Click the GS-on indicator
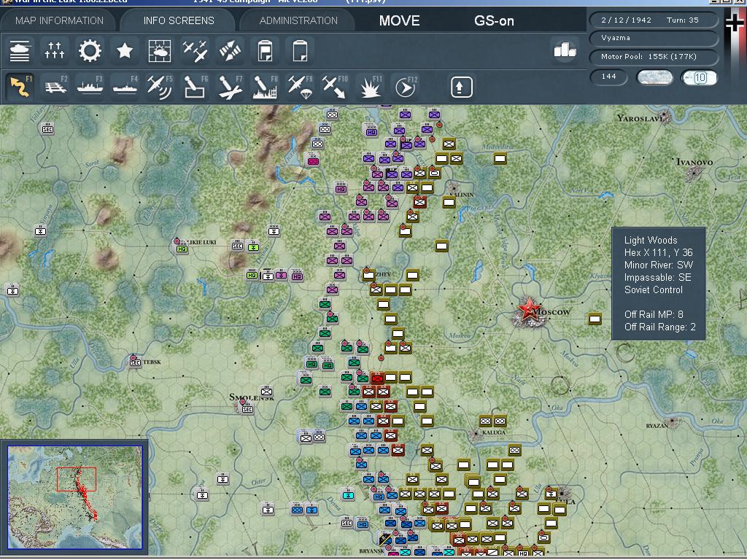 (494, 20)
